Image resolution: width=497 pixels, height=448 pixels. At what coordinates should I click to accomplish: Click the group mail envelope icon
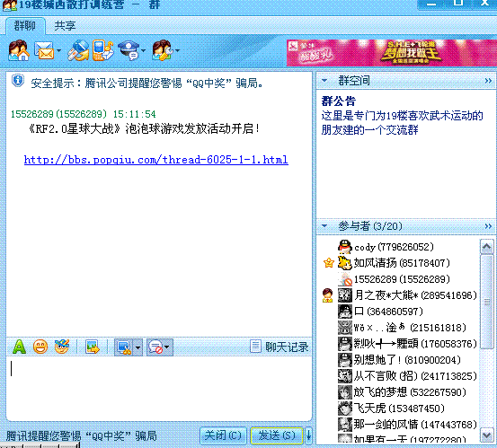coord(44,50)
